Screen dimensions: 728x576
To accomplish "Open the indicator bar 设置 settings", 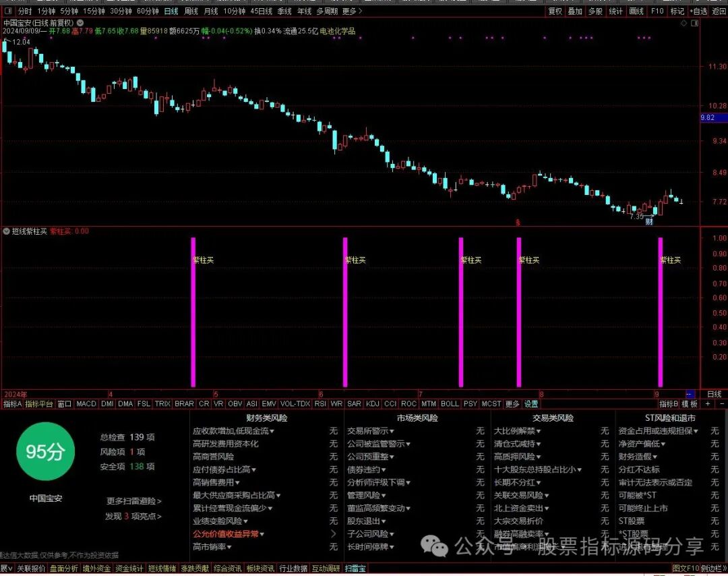I will pyautogui.click(x=531, y=404).
